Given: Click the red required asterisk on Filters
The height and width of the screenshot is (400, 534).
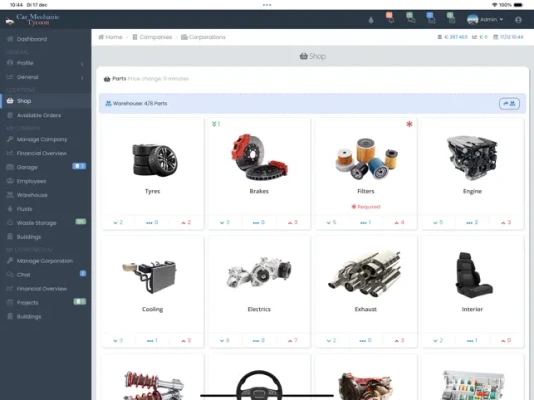Looking at the screenshot, I should pos(409,124).
